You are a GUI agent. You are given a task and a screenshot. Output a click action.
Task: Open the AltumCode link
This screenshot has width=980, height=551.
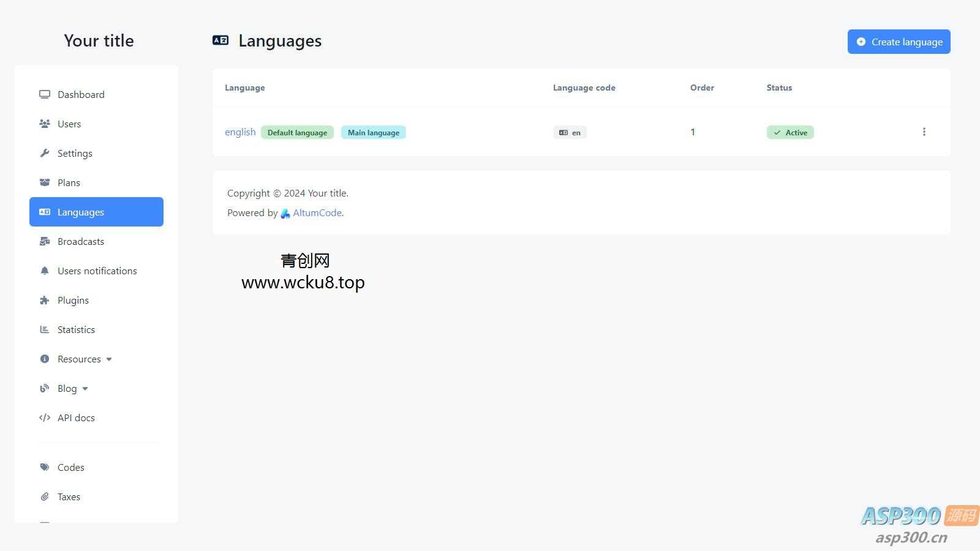317,212
